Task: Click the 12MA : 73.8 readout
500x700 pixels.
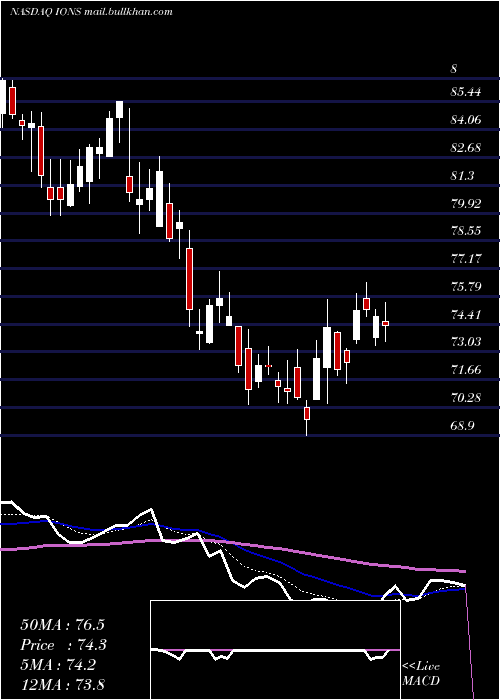Action: tap(63, 685)
